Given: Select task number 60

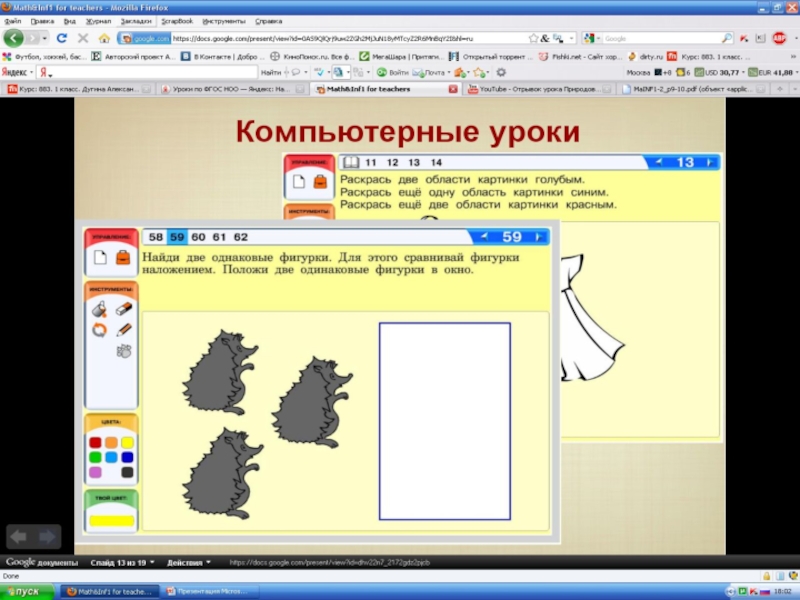Looking at the screenshot, I should (198, 237).
